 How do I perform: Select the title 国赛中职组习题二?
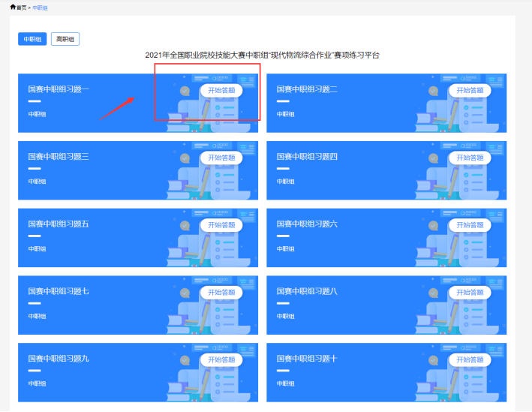[307, 89]
